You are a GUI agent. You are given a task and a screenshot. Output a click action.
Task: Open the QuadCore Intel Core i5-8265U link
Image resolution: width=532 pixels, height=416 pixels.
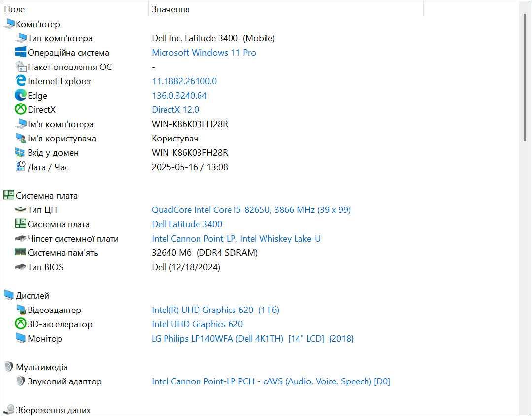[251, 210]
